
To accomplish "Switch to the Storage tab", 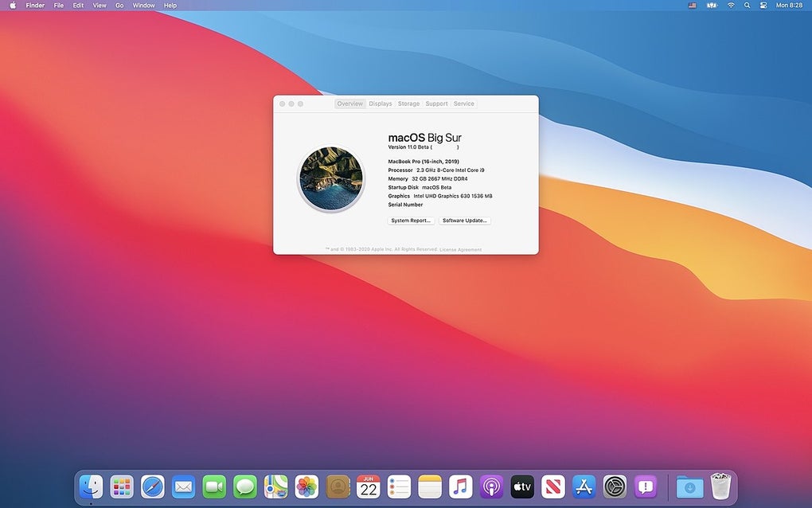I will tap(408, 104).
